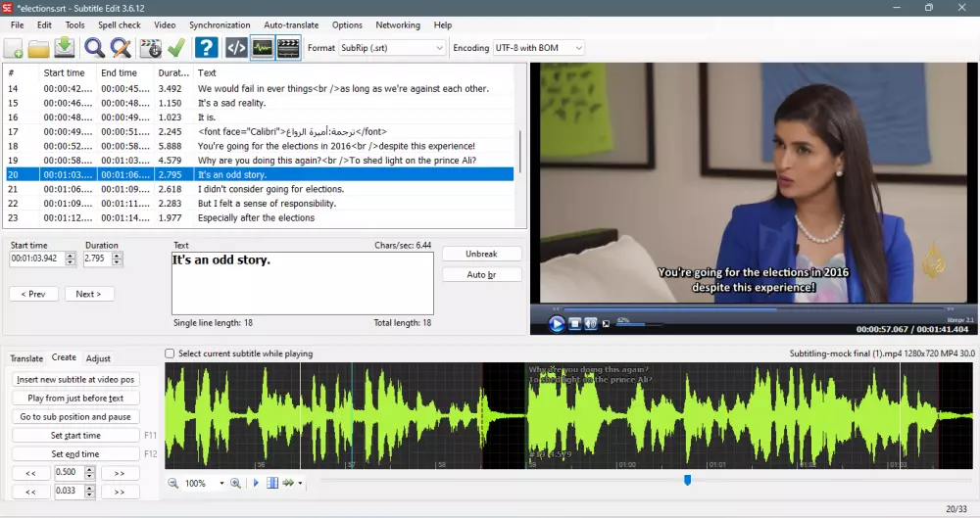Open the Find magnifier tool
The width and height of the screenshot is (980, 518).
(94, 48)
